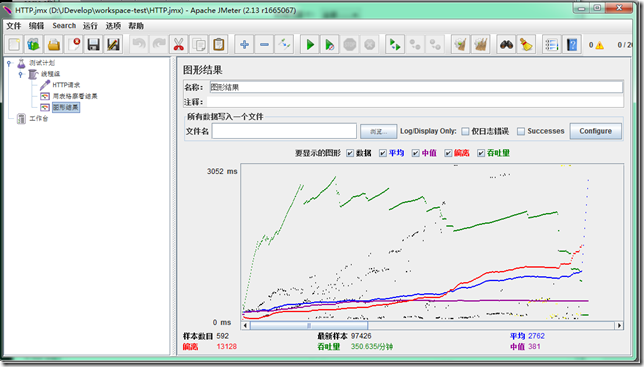Click the Save As toolbar icon
The height and width of the screenshot is (367, 644).
click(x=113, y=44)
